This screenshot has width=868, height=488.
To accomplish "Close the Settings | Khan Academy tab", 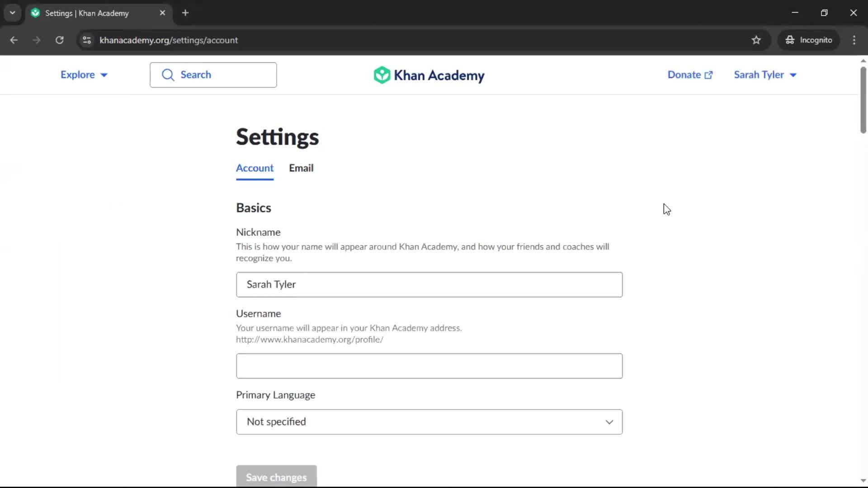I will (162, 13).
